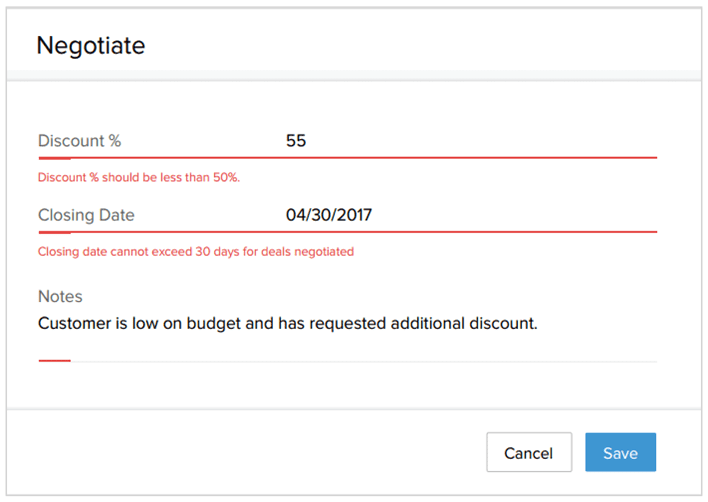708x502 pixels.
Task: Click the red underline beneath Closing Date field
Action: point(348,232)
